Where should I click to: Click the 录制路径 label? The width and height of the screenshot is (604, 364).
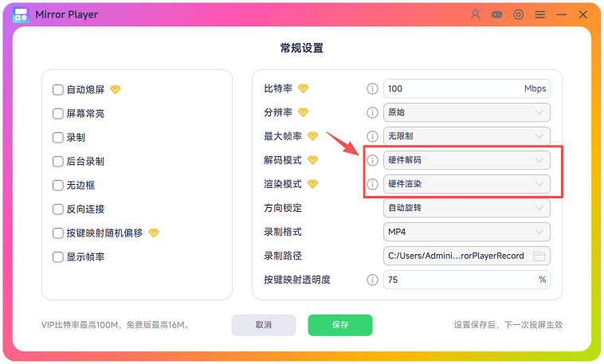[283, 256]
